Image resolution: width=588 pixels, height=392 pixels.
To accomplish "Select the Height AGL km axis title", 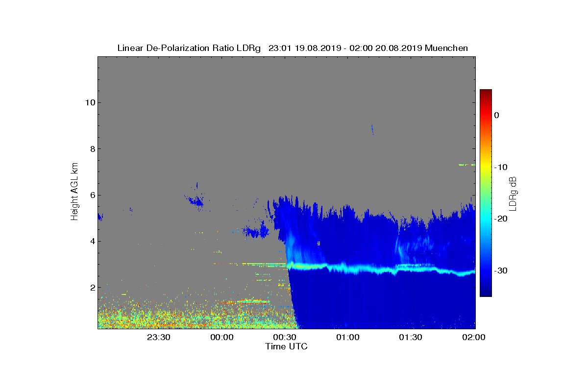I will click(74, 192).
